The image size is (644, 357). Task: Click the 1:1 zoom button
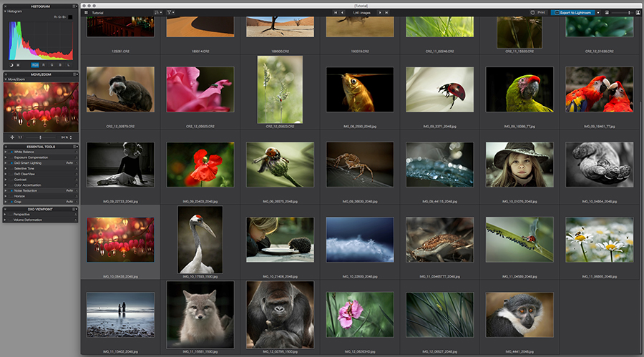click(x=20, y=137)
